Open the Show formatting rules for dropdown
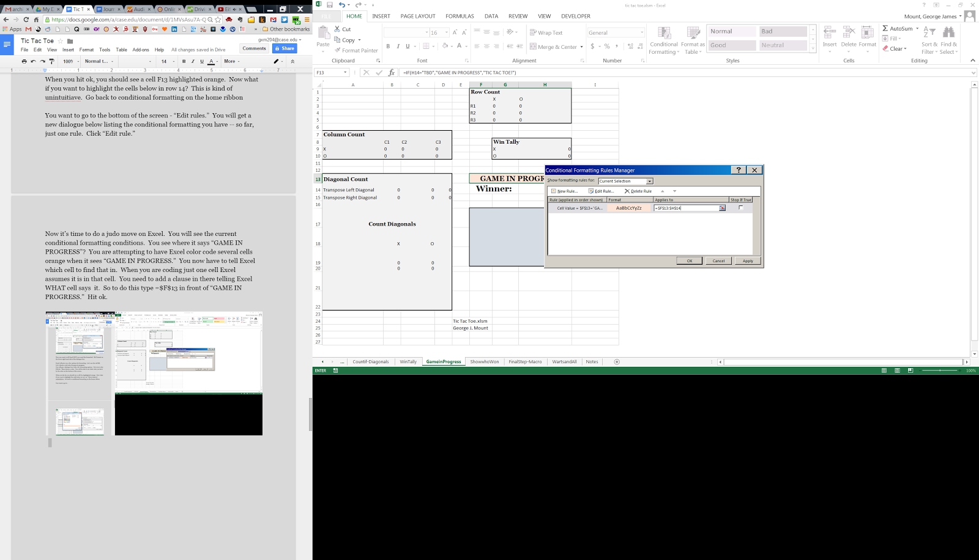The width and height of the screenshot is (979, 560). [649, 181]
